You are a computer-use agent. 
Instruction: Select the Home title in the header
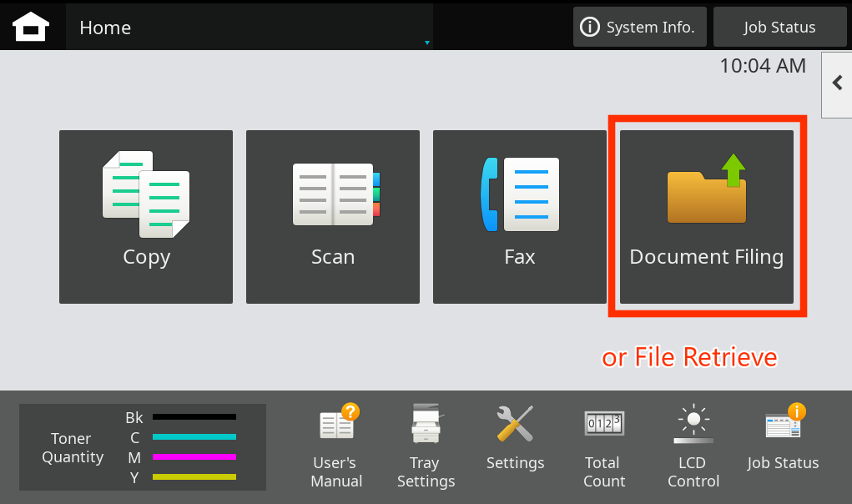(x=105, y=27)
